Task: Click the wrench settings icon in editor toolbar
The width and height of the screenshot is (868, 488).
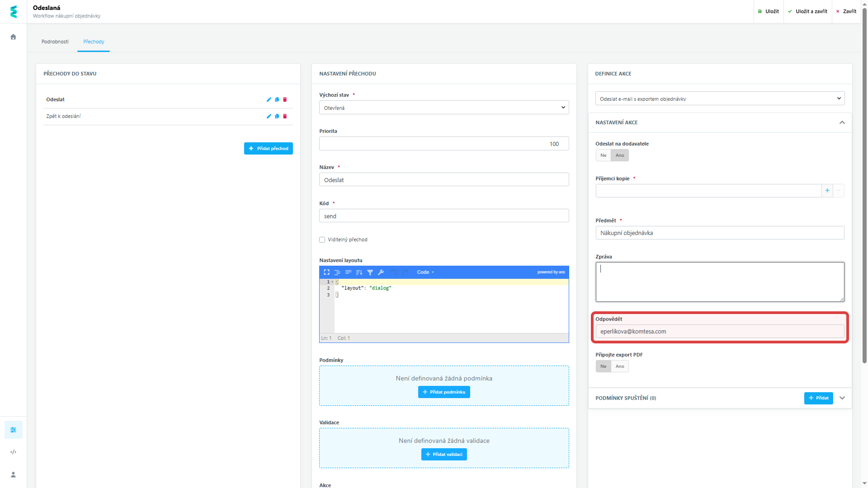Action: pyautogui.click(x=381, y=272)
